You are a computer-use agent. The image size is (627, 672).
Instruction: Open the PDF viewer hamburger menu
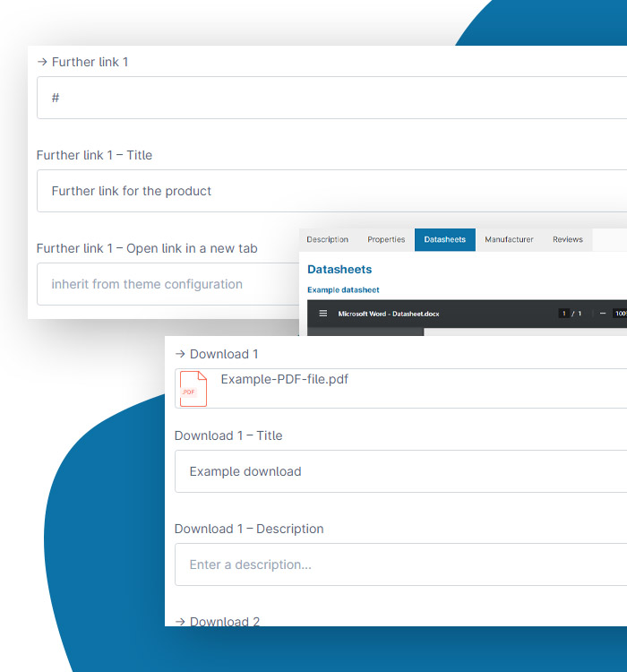tap(323, 314)
